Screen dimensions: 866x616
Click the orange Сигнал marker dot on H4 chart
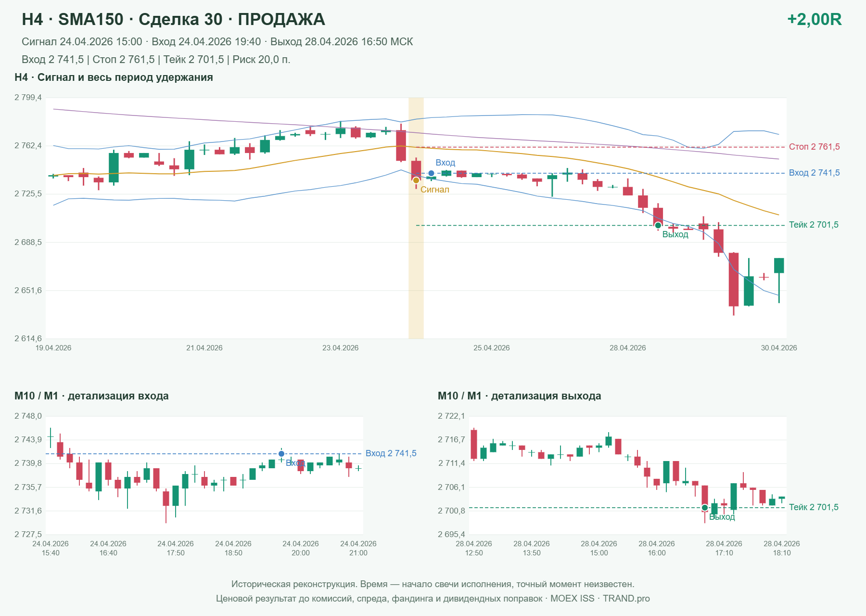[416, 180]
